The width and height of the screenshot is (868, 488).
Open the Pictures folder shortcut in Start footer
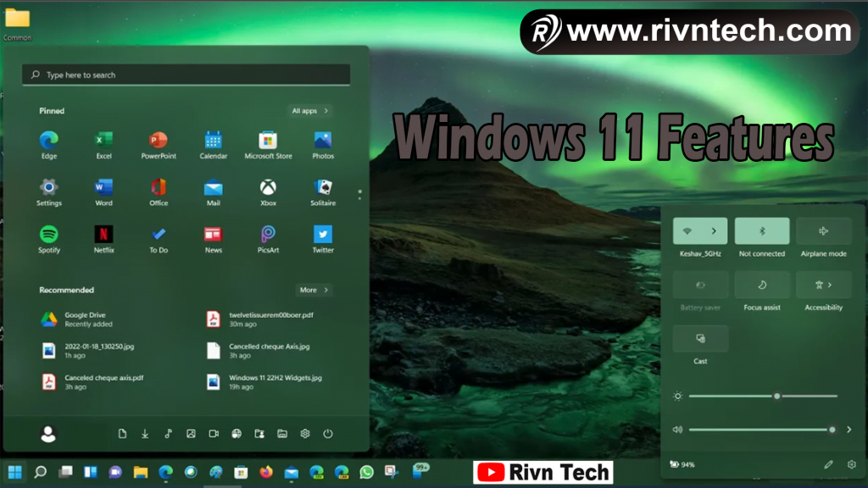[191, 434]
